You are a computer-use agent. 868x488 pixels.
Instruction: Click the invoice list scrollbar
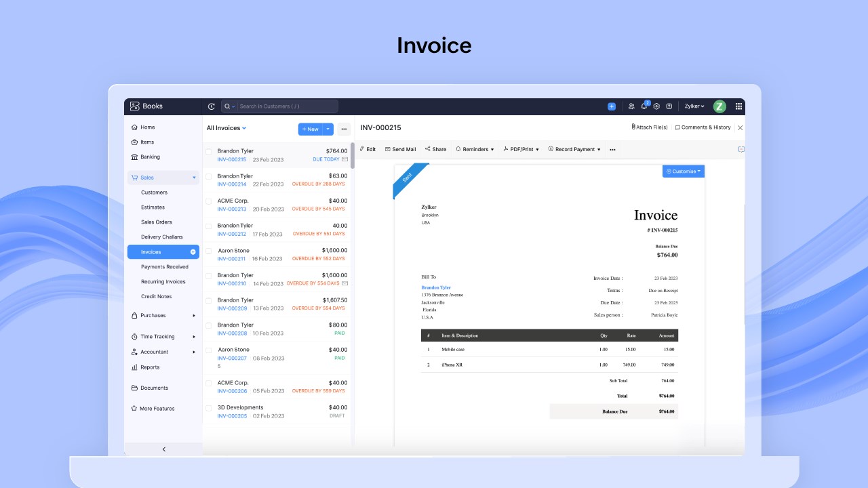[353, 155]
